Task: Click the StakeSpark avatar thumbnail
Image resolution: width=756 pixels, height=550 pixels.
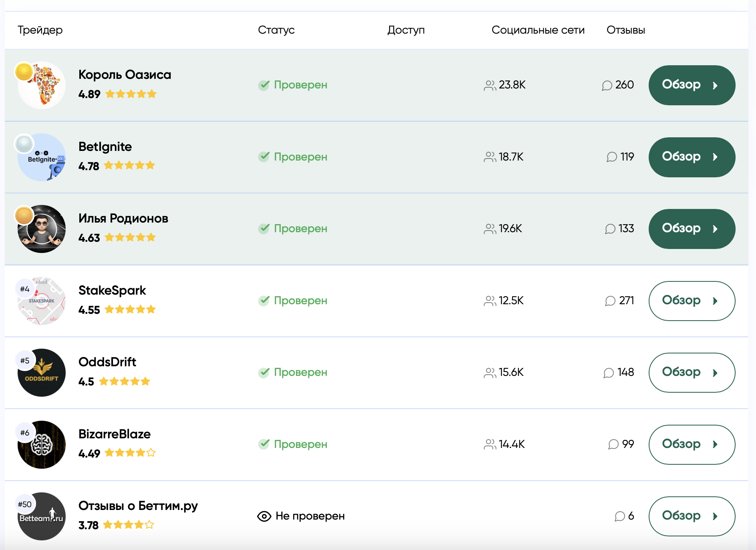Action: coord(42,301)
